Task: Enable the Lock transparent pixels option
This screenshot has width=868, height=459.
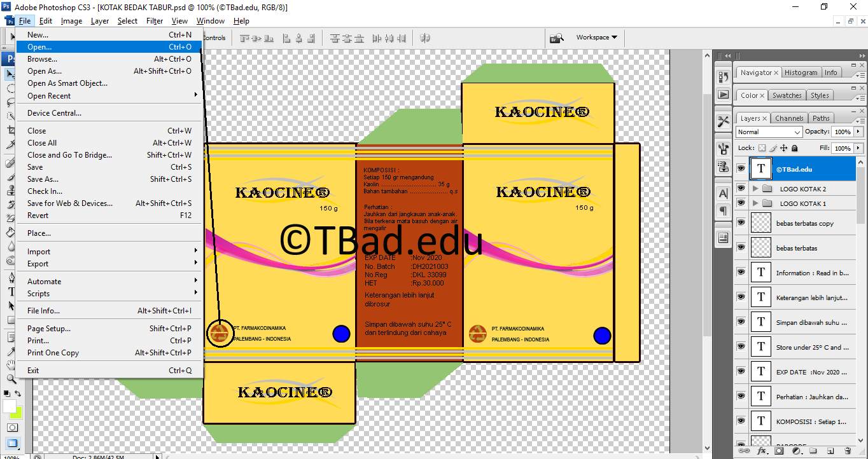Action: (x=762, y=148)
